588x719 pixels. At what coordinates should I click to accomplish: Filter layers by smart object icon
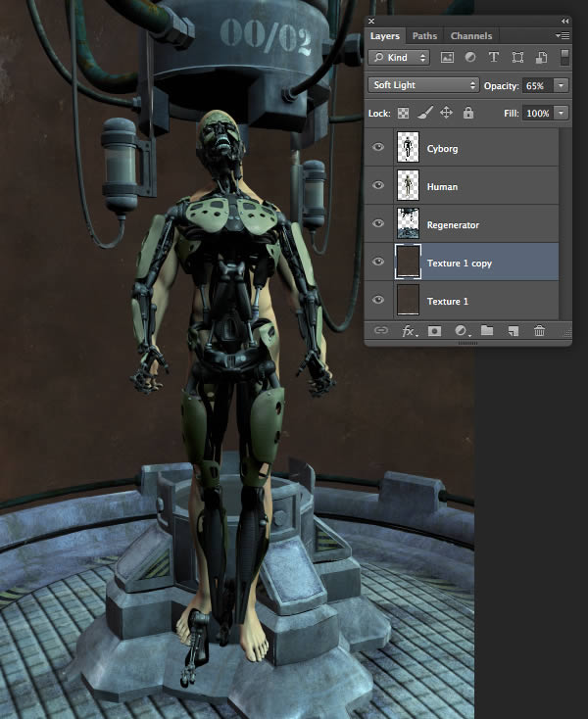[541, 58]
